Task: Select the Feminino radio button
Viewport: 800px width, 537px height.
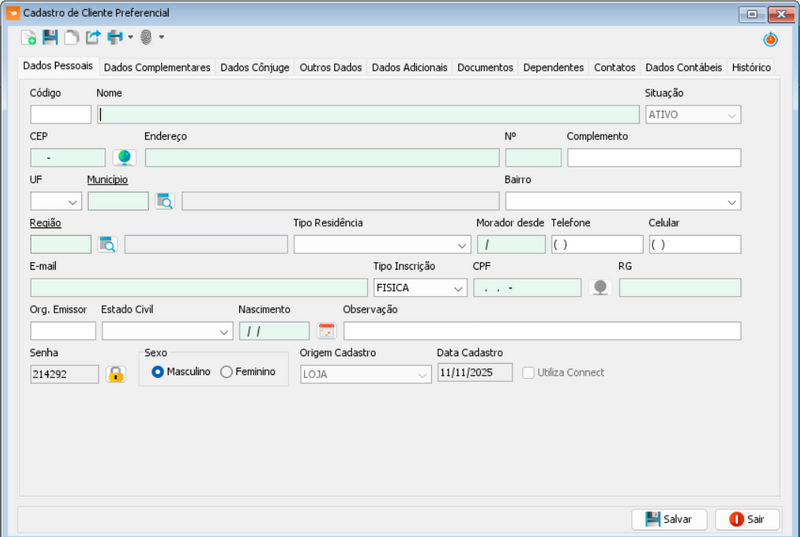Action: 227,372
